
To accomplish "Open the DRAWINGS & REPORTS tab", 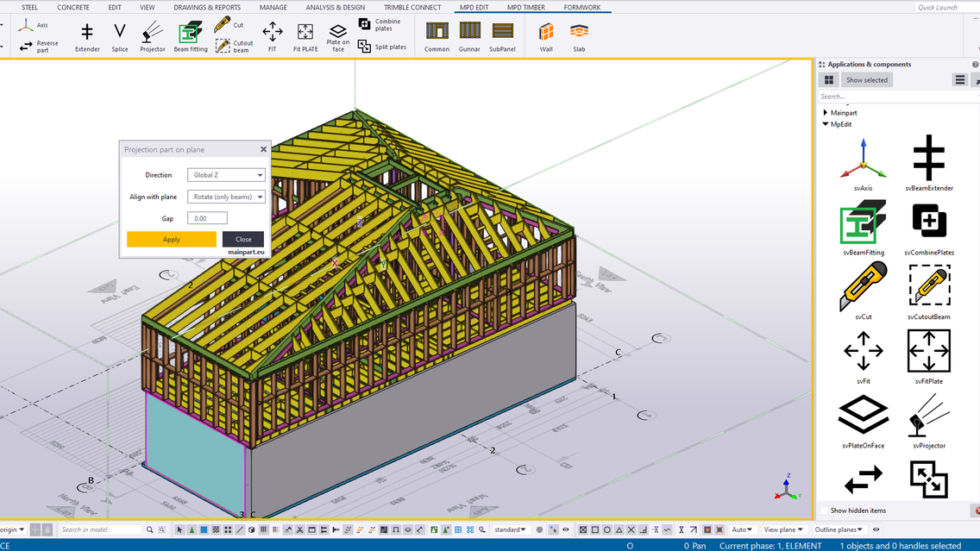I will 207,8.
